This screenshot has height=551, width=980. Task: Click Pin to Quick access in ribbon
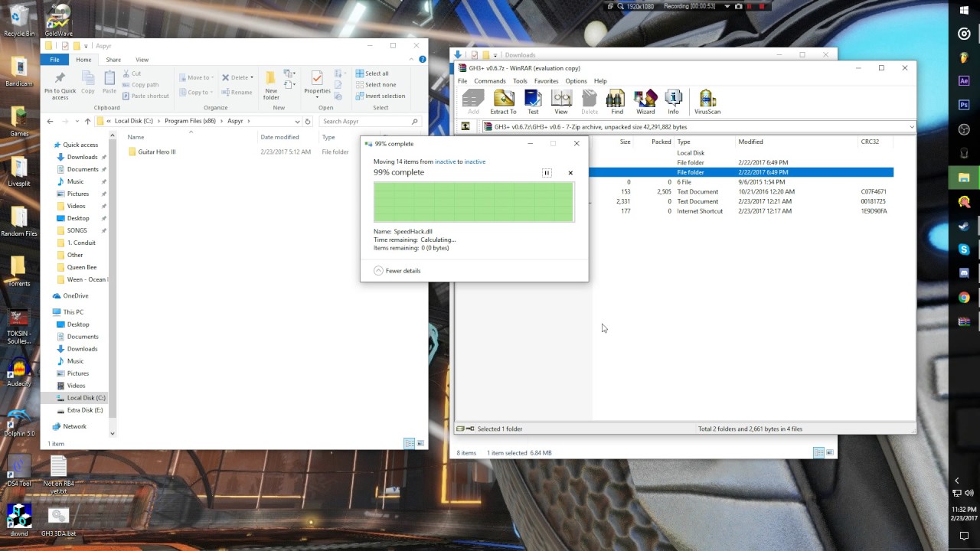[x=60, y=85]
